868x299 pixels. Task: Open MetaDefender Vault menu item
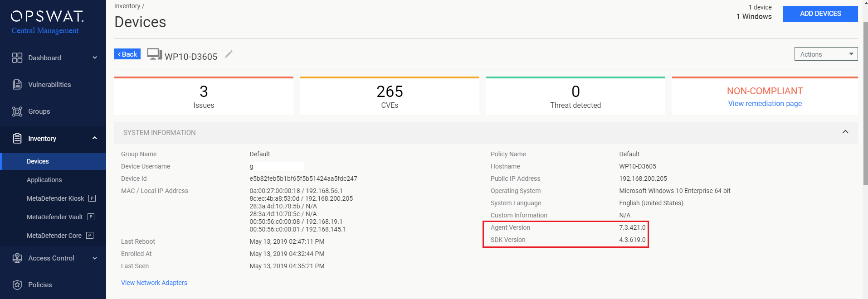[x=54, y=217]
